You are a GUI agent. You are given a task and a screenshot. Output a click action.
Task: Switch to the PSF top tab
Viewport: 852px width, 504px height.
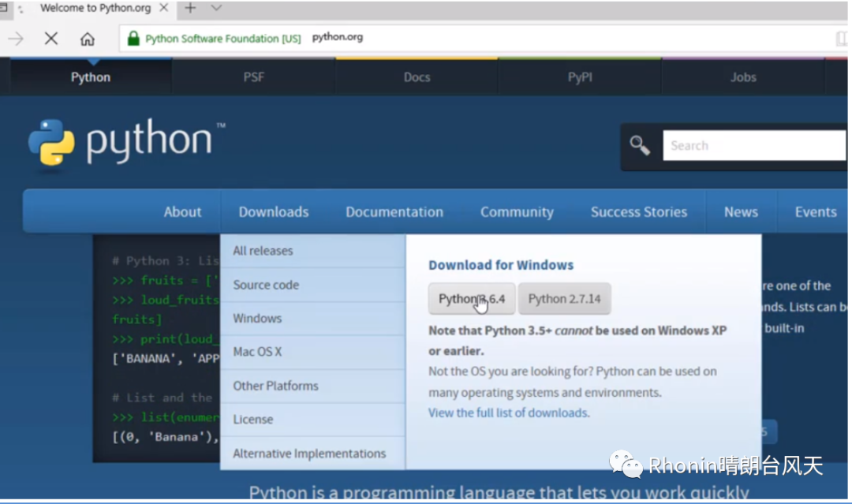pos(254,77)
